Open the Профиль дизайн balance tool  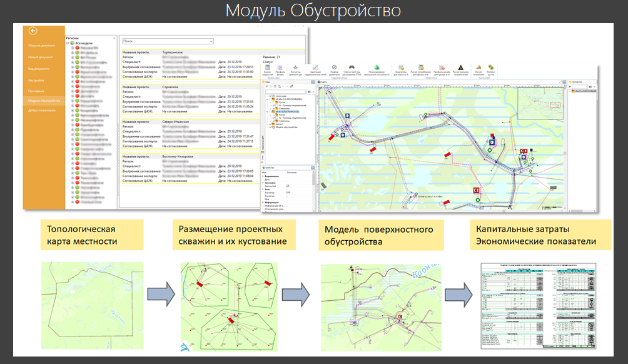pyautogui.click(x=280, y=71)
